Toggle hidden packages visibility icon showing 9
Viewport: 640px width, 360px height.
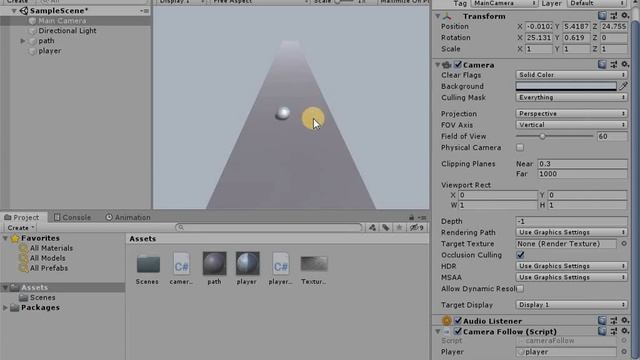point(417,228)
